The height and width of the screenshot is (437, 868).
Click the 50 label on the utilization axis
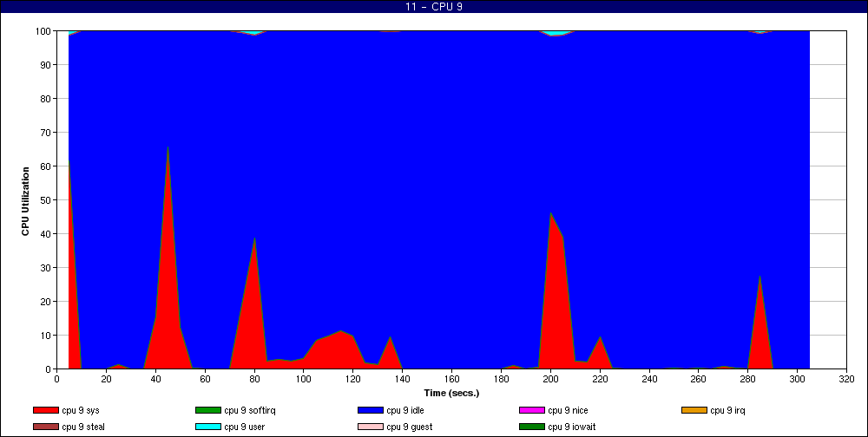click(47, 200)
